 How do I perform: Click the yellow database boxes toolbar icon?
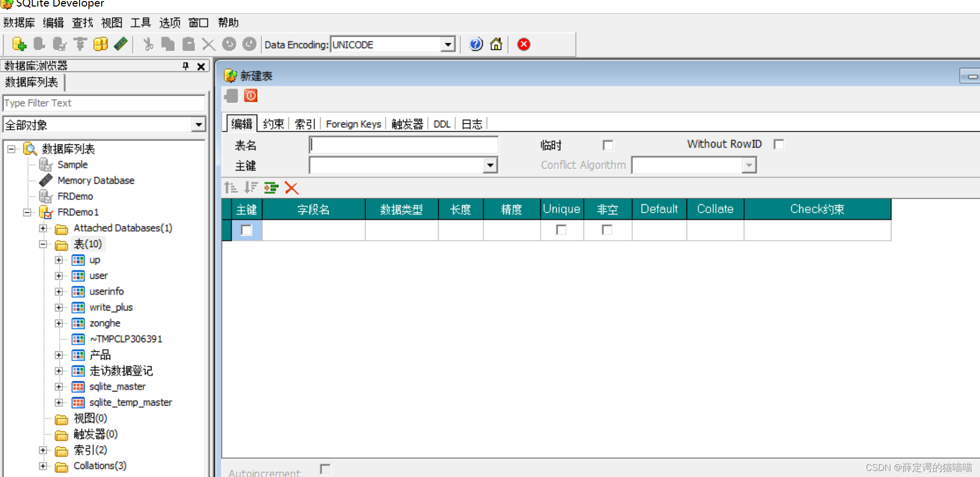[101, 44]
